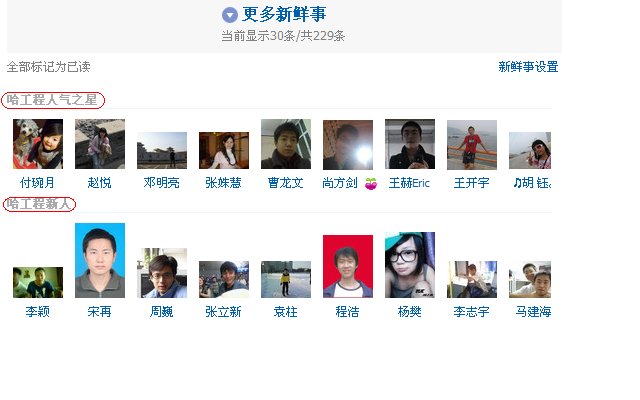
Task: Click the 哈工程人气之星 section heading
Action: point(52,100)
